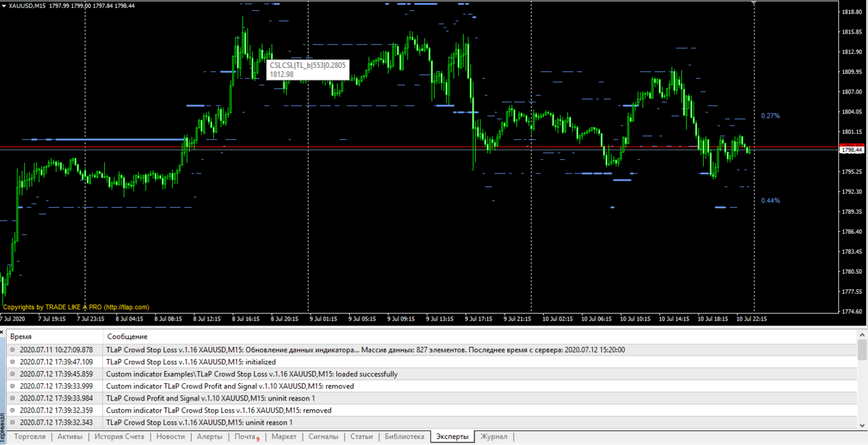The image size is (868, 445).
Task: Click the 1774.60 price axis label
Action: 852,311
